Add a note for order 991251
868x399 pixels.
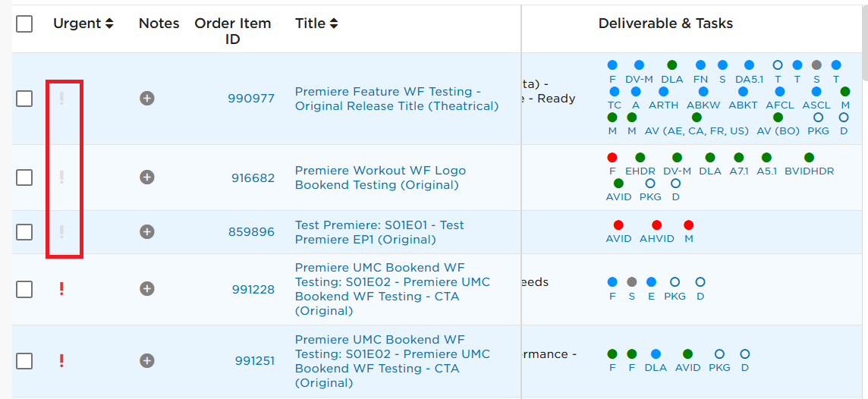pyautogui.click(x=146, y=361)
